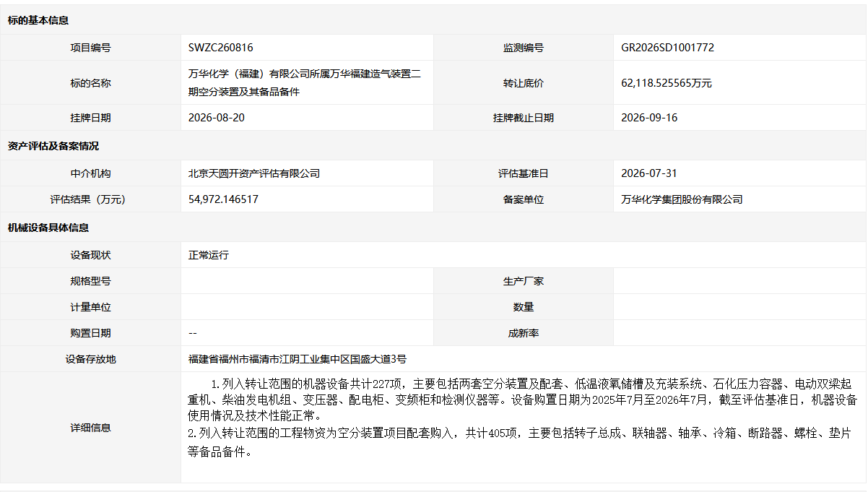Select listing date 2026-08-20

coord(217,117)
